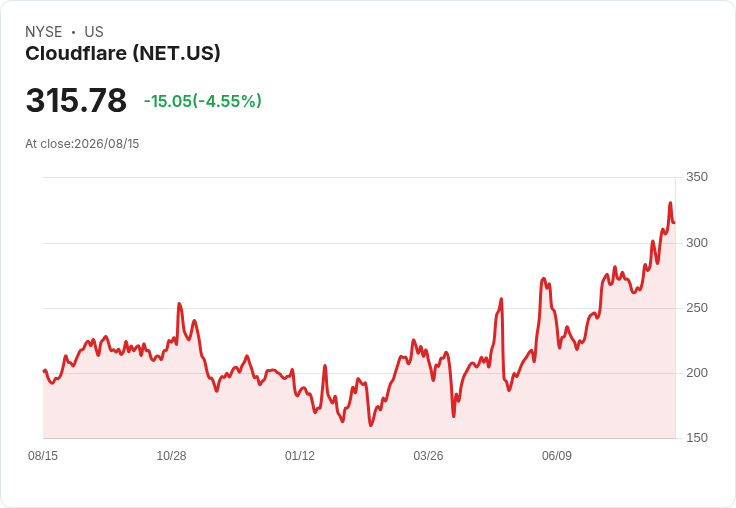Click the NYSE exchange label
This screenshot has height=508, width=736.
coord(44,32)
